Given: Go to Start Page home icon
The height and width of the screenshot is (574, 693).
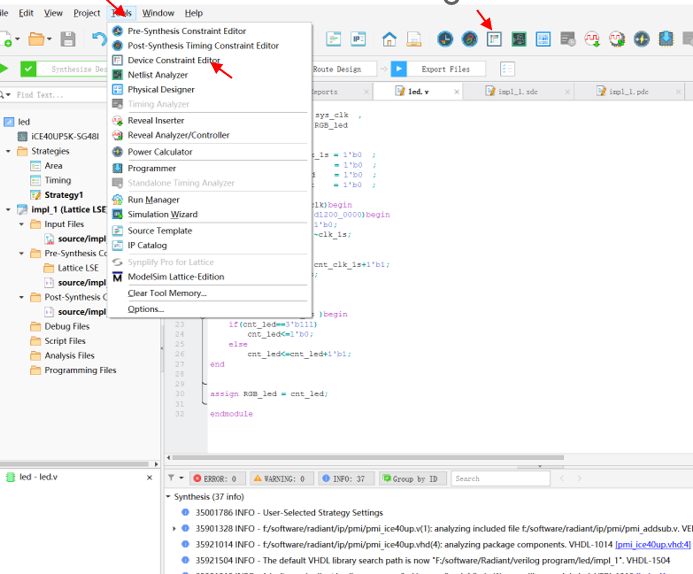Looking at the screenshot, I should click(x=389, y=39).
